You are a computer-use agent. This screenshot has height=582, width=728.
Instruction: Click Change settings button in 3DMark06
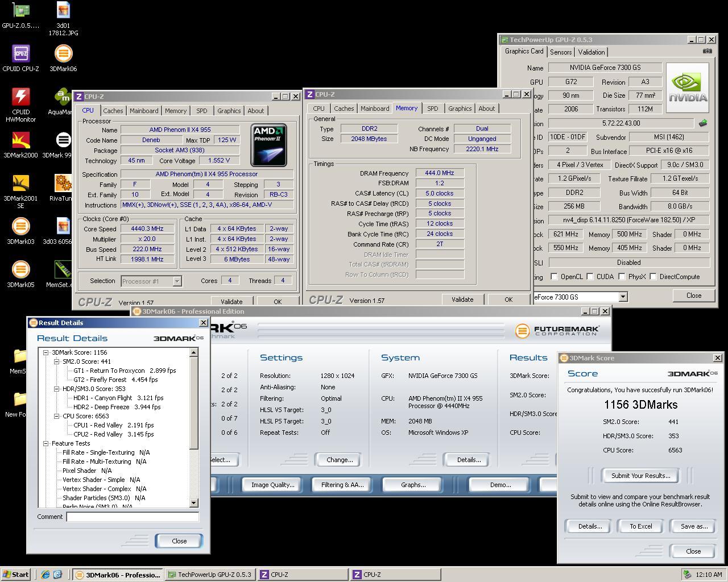pos(340,460)
